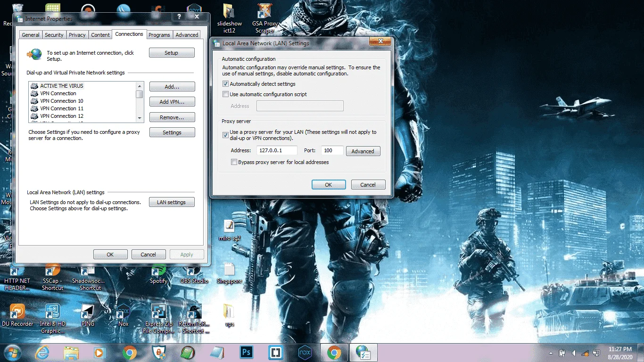This screenshot has width=644, height=362.
Task: Toggle Automatically detect settings checkbox
Action: coord(226,84)
